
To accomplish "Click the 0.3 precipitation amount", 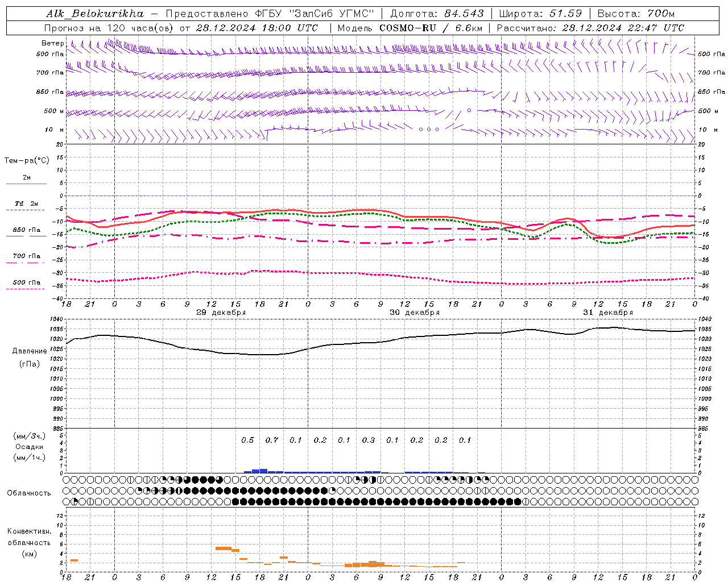I will (x=369, y=440).
